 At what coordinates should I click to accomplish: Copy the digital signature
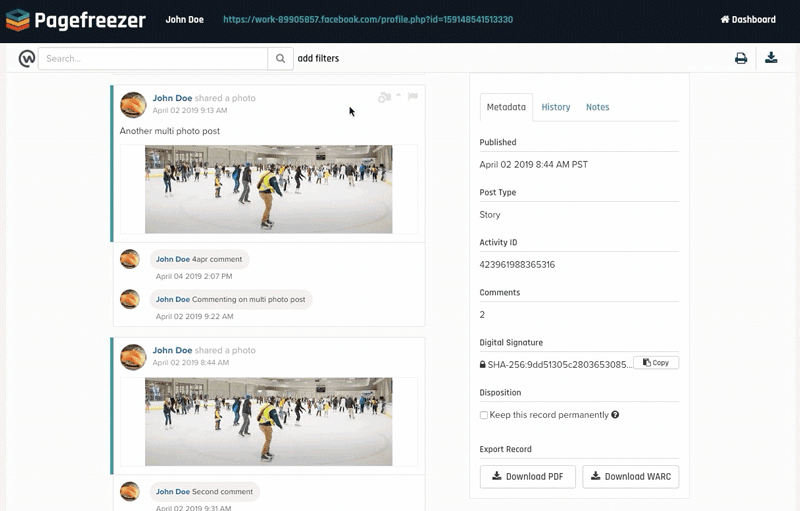pos(656,363)
